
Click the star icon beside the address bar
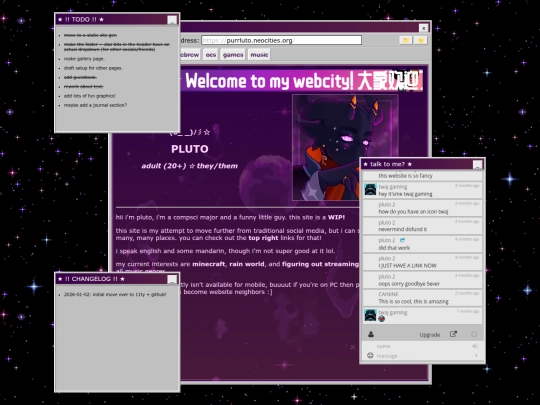click(420, 40)
